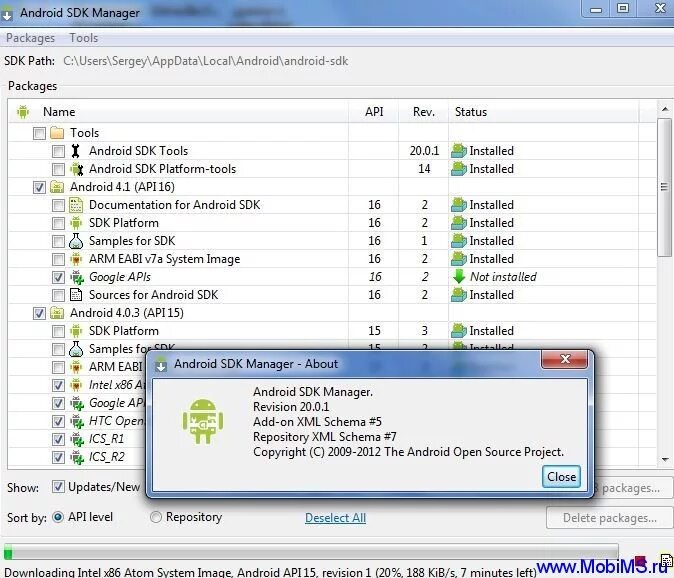
Task: Click the Not installed download arrow for Google APIs
Action: pos(459,277)
